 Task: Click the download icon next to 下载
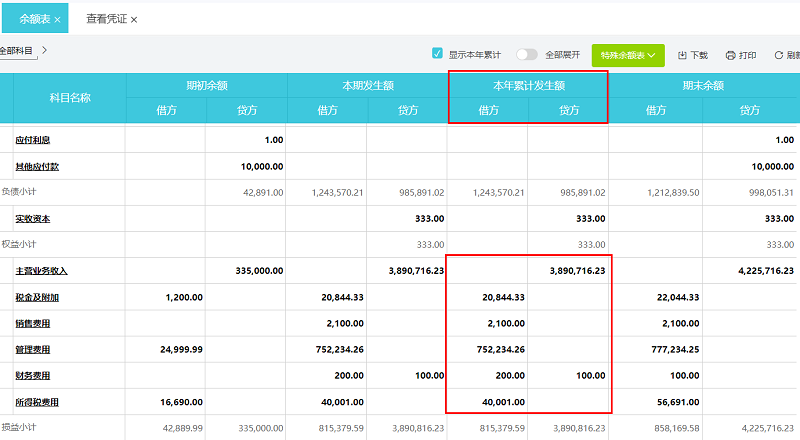tap(682, 55)
